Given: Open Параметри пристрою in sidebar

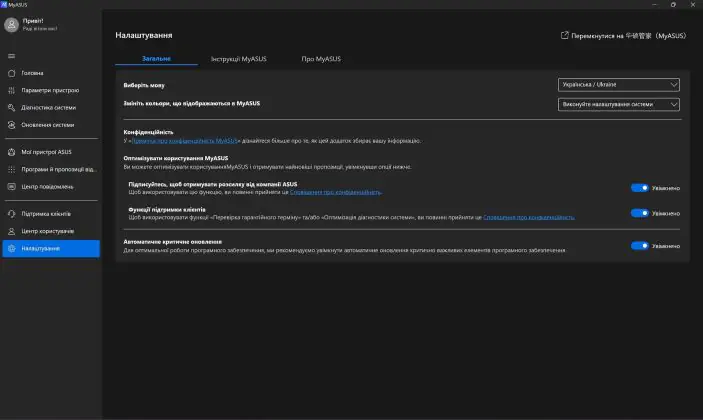Looking at the screenshot, I should 51,91.
